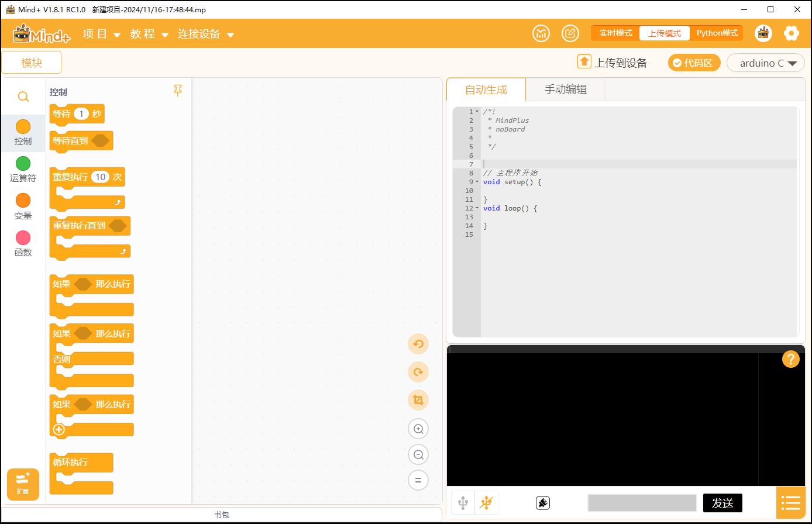
Task: Click the search magnifier in the block sidebar
Action: pos(23,96)
